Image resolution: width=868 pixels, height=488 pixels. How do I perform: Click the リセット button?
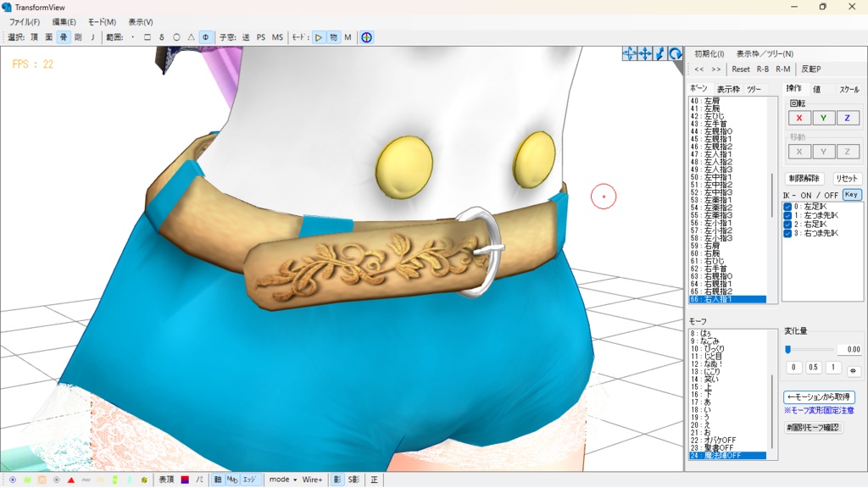tap(847, 178)
